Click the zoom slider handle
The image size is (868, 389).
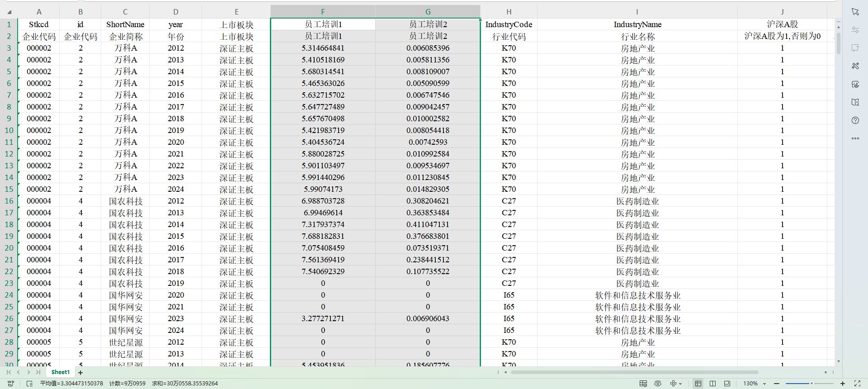[x=811, y=384]
